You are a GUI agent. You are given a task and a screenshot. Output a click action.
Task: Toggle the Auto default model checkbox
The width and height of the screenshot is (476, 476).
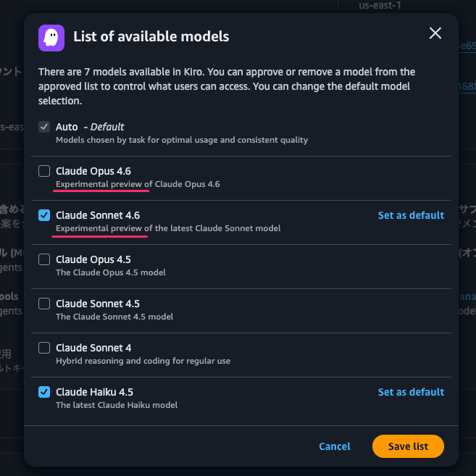(x=44, y=127)
